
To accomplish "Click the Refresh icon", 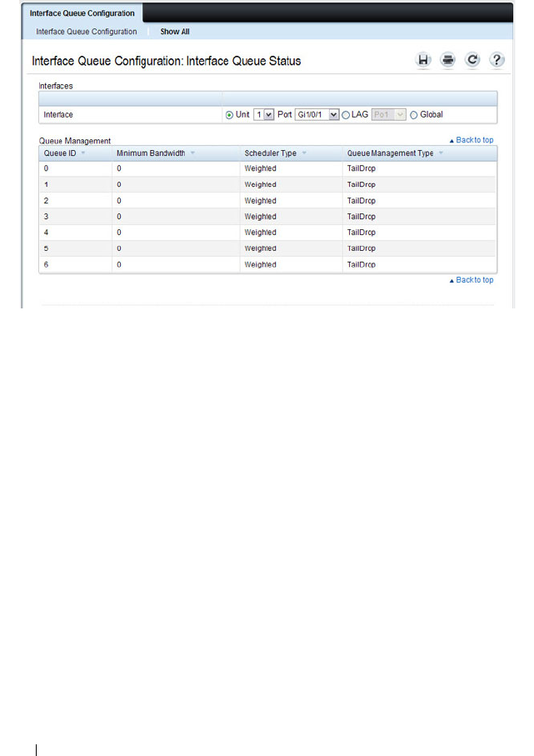I will coord(472,60).
